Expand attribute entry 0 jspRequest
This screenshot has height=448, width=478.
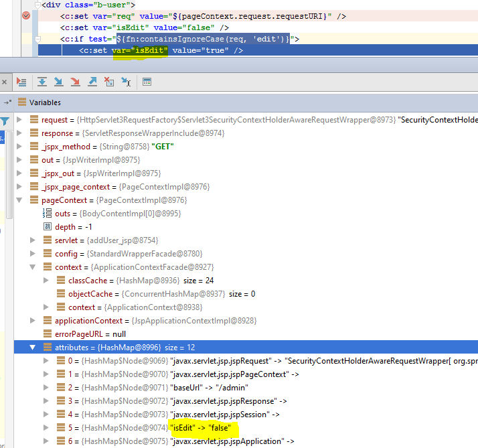point(46,361)
